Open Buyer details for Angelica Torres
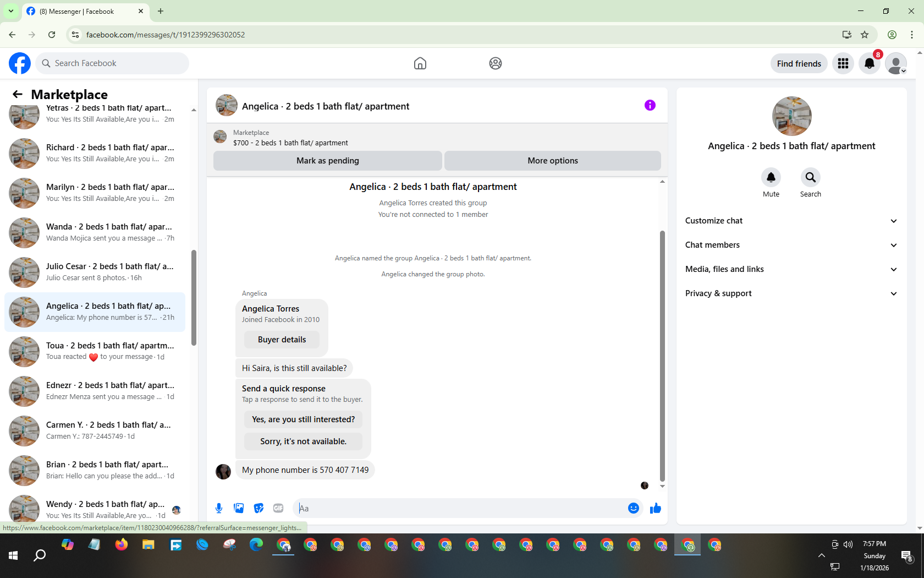Image resolution: width=924 pixels, height=578 pixels. point(282,340)
